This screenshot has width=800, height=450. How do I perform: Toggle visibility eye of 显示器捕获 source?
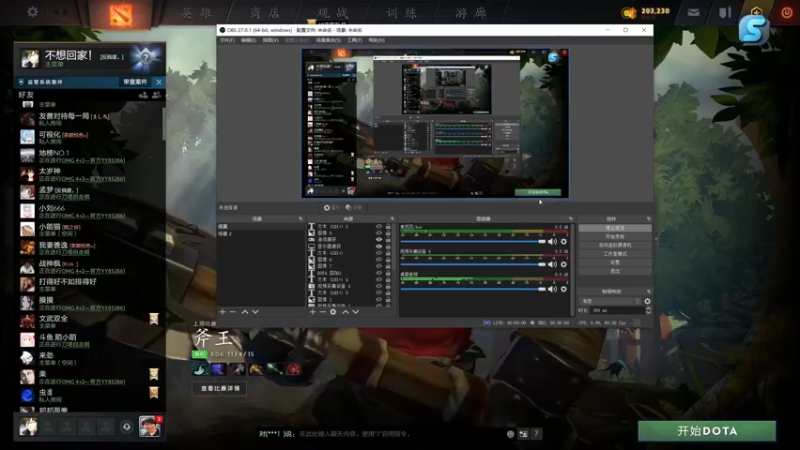pyautogui.click(x=379, y=246)
